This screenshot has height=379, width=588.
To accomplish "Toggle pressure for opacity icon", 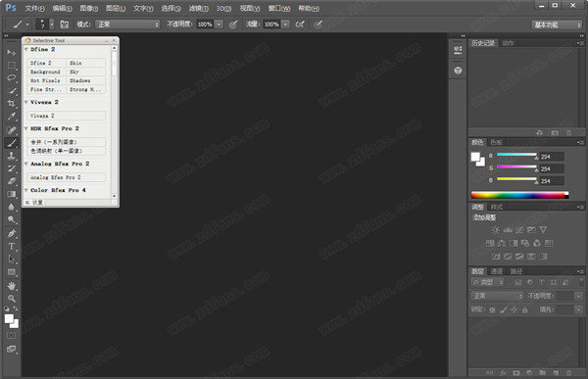I will click(x=233, y=24).
